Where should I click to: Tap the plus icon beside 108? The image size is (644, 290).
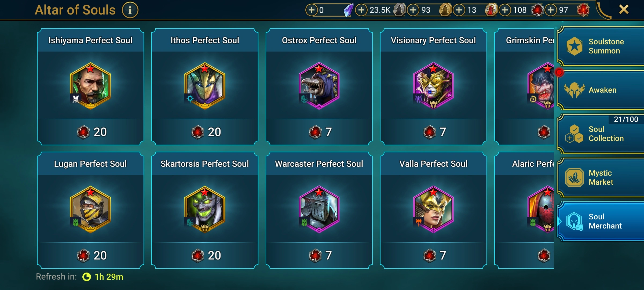coord(505,10)
